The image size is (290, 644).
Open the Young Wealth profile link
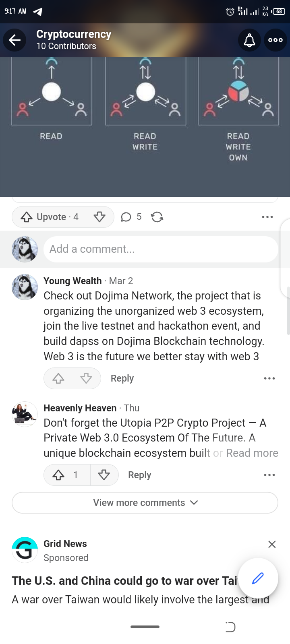(x=72, y=281)
